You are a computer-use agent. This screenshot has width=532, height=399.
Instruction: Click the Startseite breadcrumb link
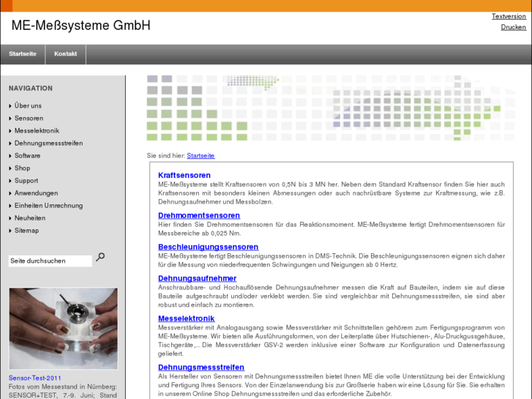[x=201, y=155]
